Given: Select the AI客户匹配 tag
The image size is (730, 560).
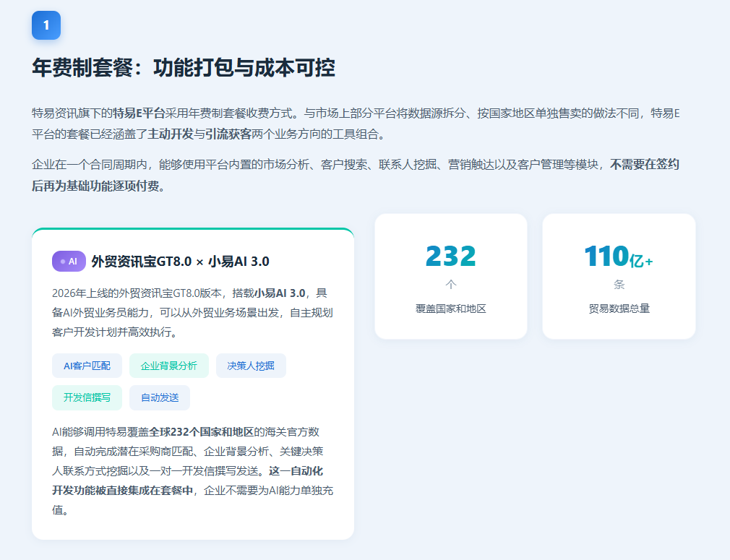Looking at the screenshot, I should click(x=87, y=366).
